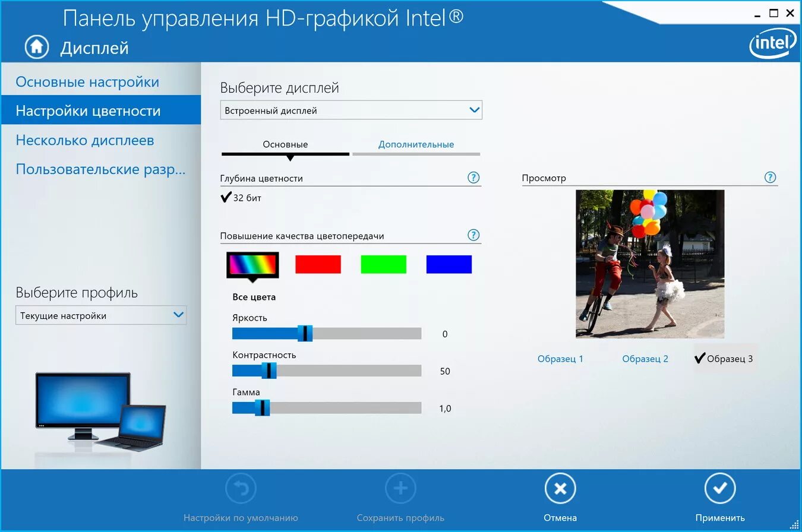Viewport: 802px width, 532px height.
Task: Click the Гамма value 1,0
Action: [445, 408]
